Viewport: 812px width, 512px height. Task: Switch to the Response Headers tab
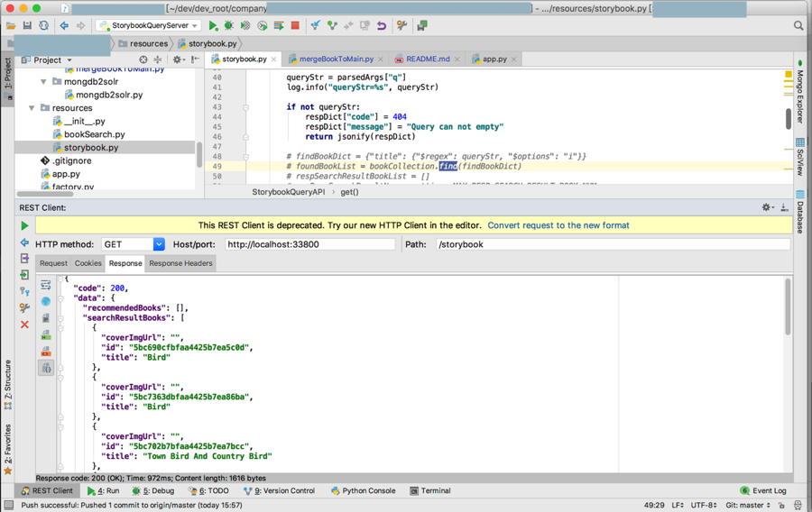[x=180, y=263]
